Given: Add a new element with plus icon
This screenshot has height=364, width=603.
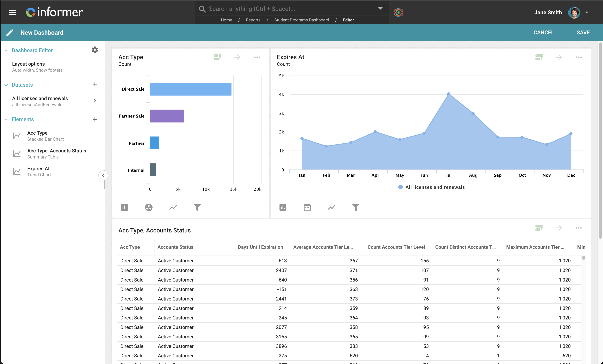Looking at the screenshot, I should tap(95, 119).
